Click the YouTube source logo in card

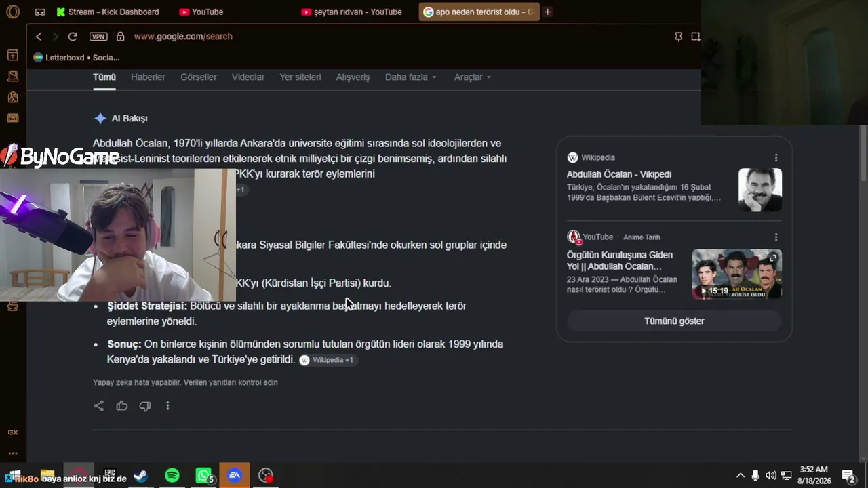pos(574,237)
